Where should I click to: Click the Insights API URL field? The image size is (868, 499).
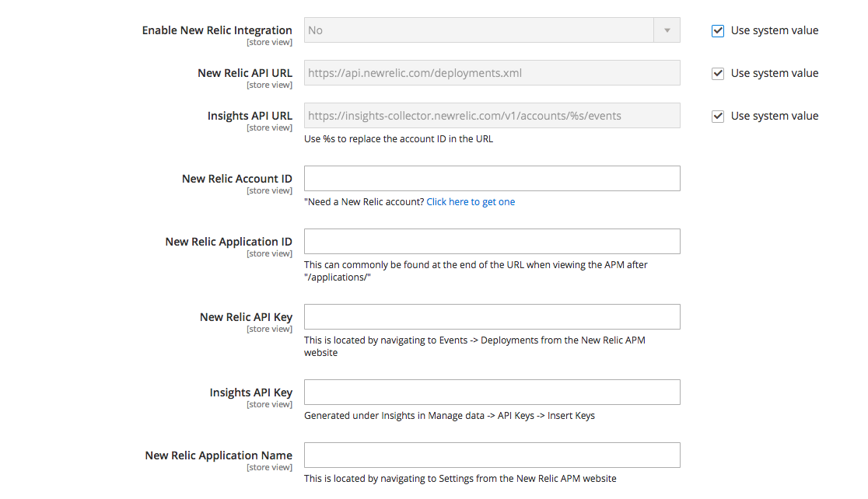tap(492, 115)
